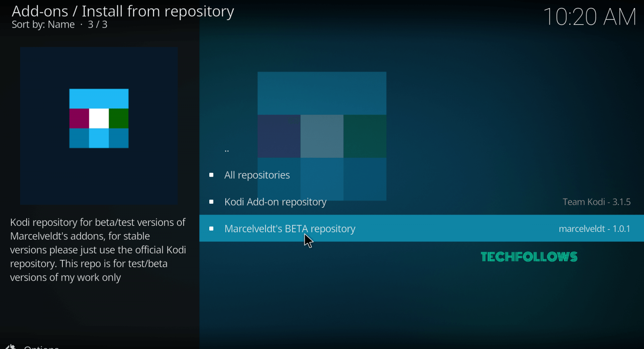Go up via the '..' parent entry
The image size is (644, 349).
[x=421, y=150]
